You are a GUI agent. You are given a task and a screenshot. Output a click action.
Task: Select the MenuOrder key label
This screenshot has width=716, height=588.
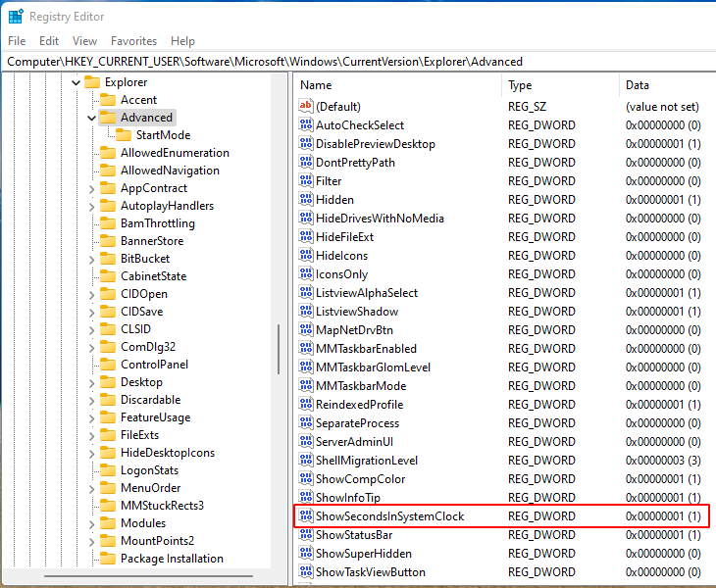pyautogui.click(x=151, y=488)
